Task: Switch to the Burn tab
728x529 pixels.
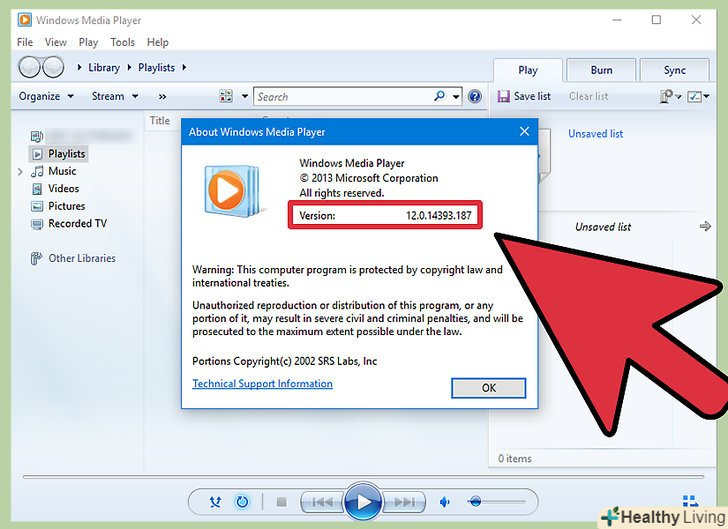Action: (601, 70)
